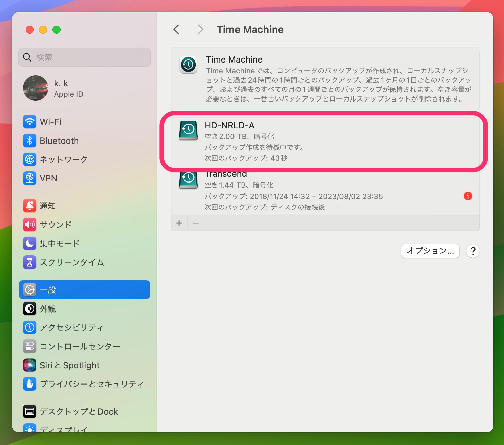Click the Time Machine clock icon in header

[188, 65]
